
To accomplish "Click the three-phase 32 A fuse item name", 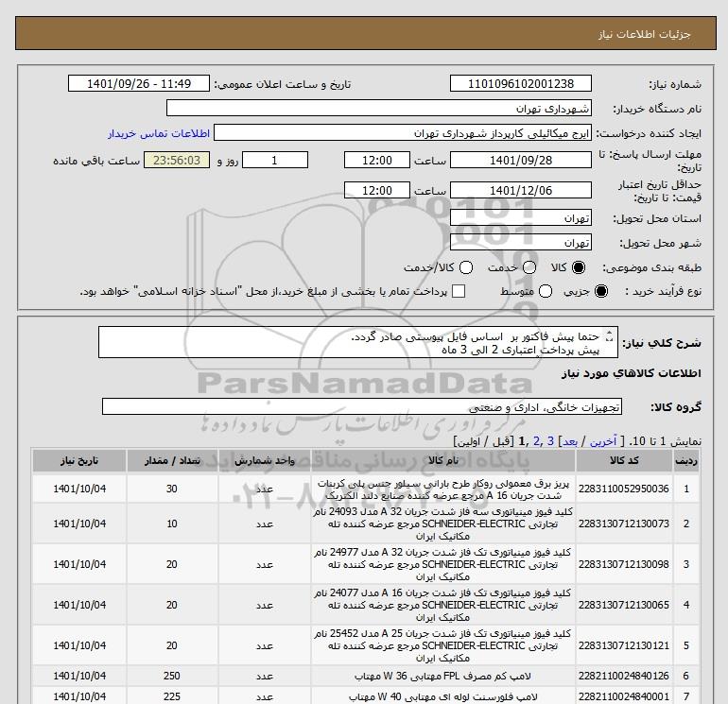I will [442, 524].
